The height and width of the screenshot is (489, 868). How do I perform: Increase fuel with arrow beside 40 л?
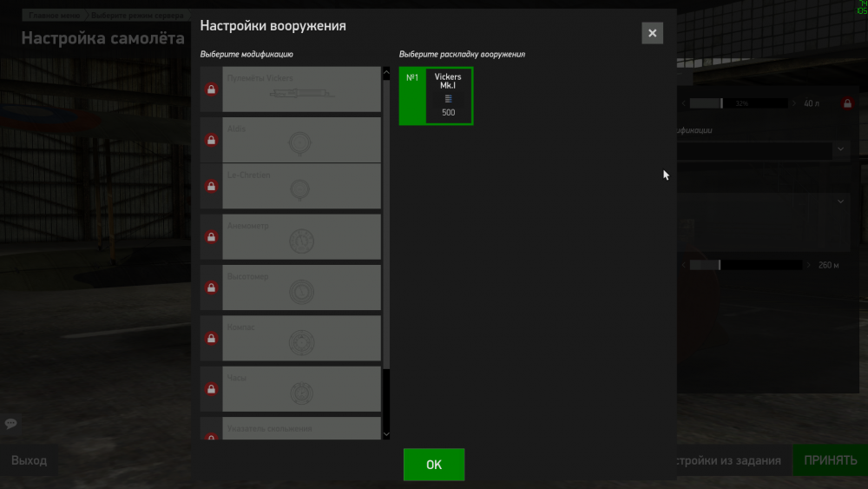794,103
